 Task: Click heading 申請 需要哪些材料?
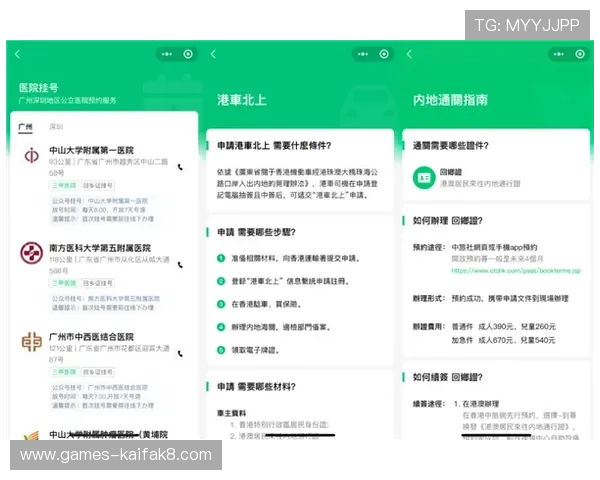pos(256,387)
